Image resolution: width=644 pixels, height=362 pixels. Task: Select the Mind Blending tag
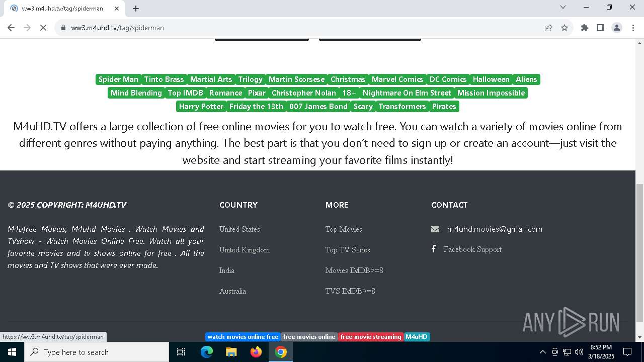(136, 93)
